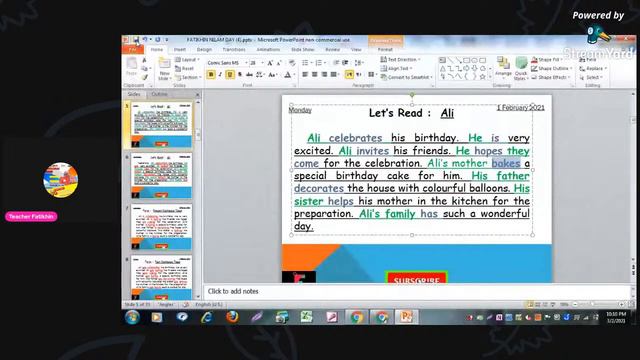Switch to the Outline pane tab

[159, 94]
